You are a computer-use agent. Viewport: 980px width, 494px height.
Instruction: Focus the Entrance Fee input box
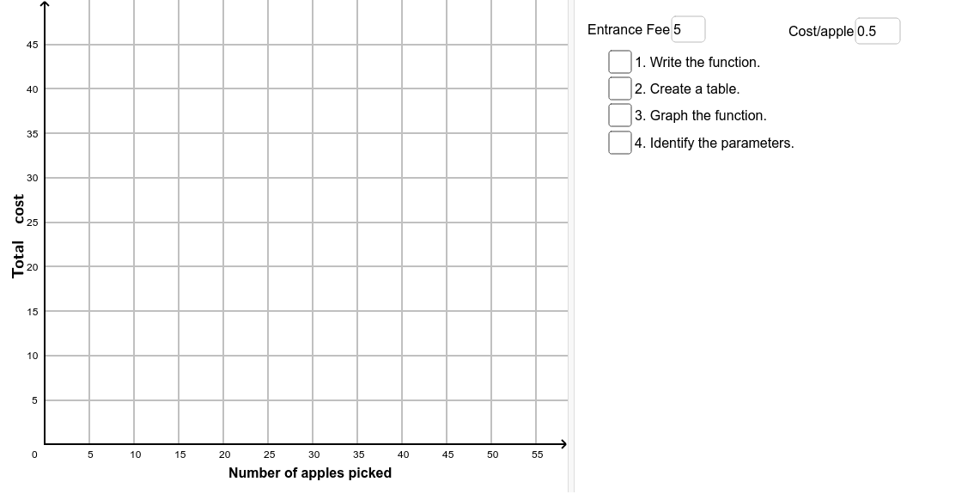click(688, 29)
